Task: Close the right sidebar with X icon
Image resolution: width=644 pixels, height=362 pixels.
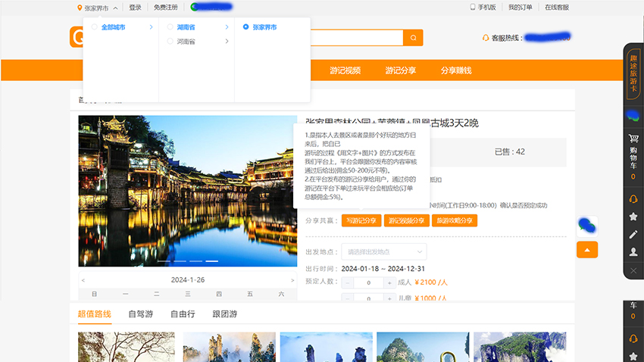Action: (x=633, y=270)
